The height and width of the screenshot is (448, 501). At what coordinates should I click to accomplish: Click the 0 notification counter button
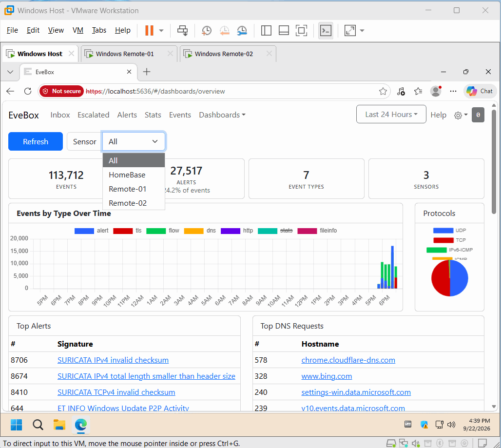pyautogui.click(x=478, y=115)
